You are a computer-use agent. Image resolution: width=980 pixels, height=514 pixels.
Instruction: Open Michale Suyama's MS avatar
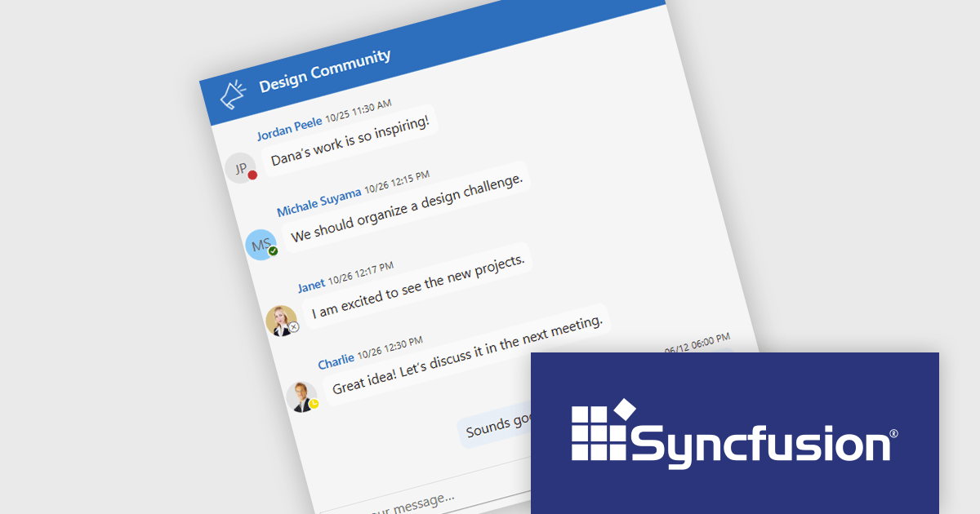coord(261,244)
